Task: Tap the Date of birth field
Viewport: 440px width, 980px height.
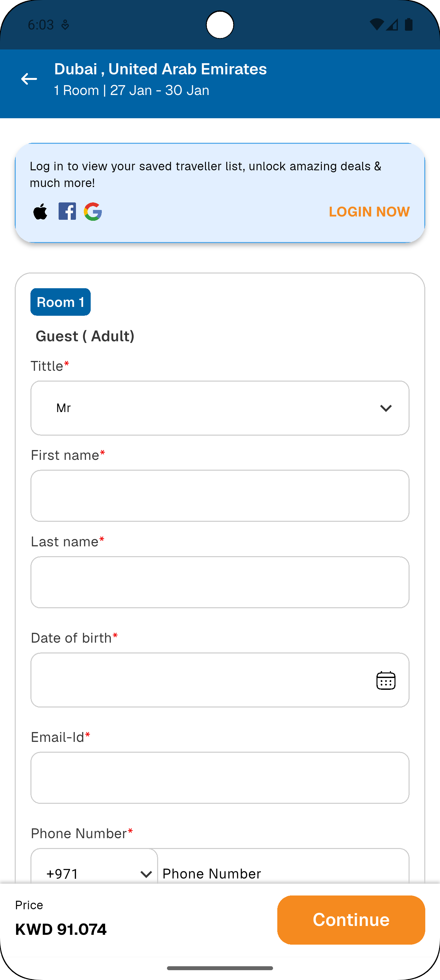Action: point(202,680)
